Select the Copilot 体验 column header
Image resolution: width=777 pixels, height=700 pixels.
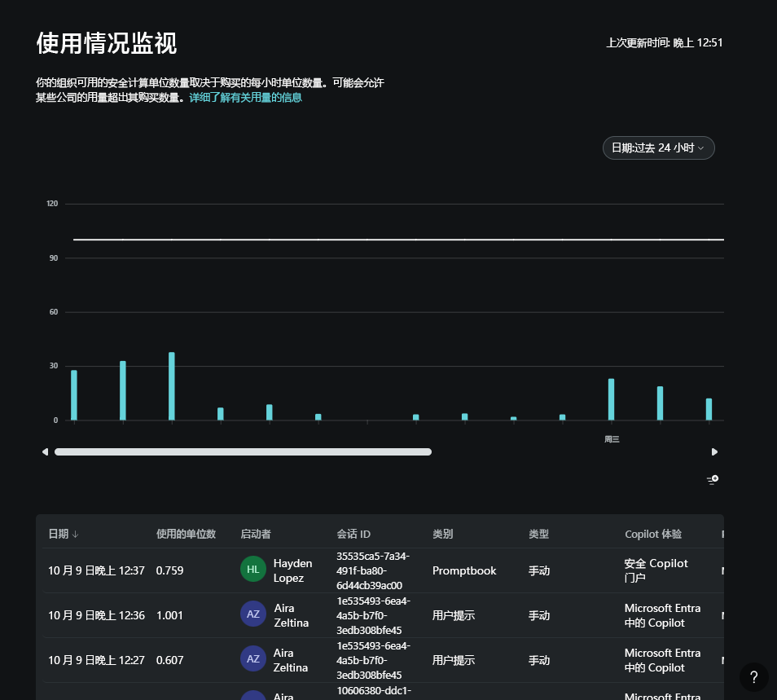pos(653,534)
